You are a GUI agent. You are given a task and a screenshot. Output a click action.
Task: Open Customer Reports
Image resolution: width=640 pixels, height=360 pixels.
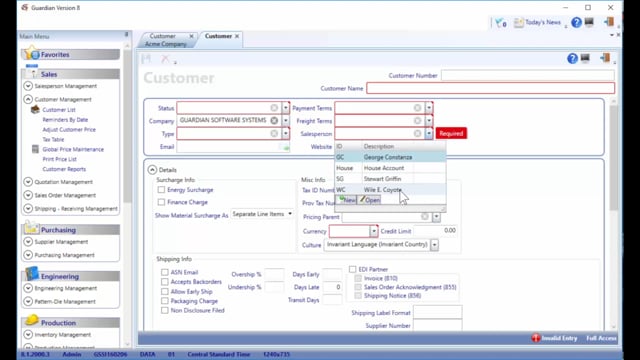pos(64,169)
